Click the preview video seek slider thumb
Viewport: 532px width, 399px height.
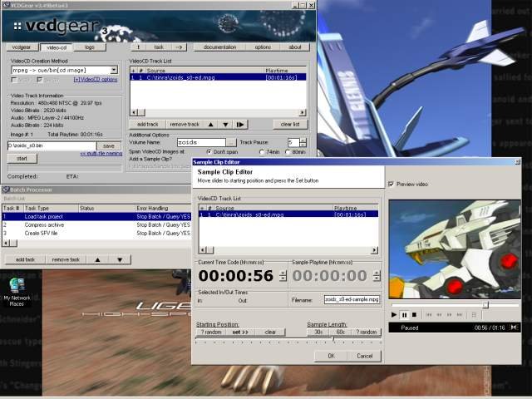point(485,305)
